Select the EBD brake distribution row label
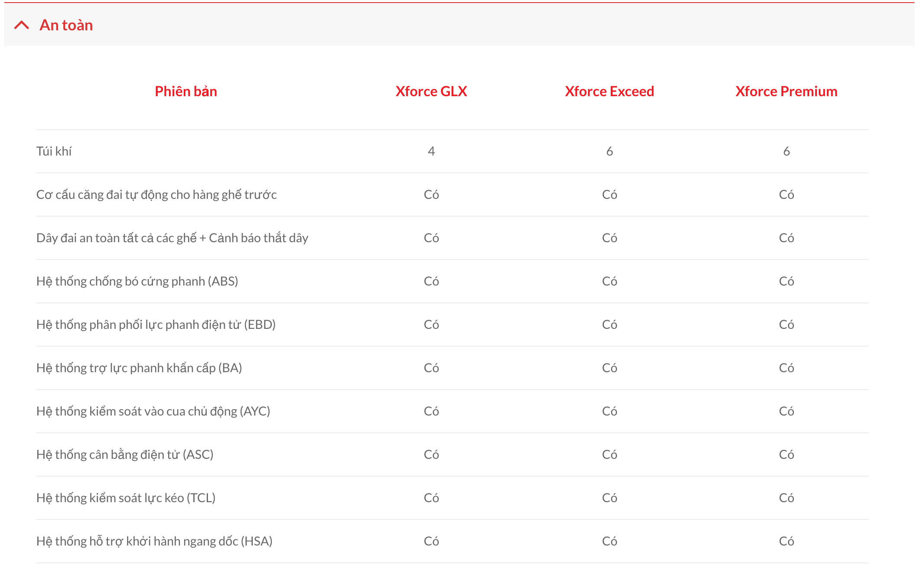Viewport: 924px width, 565px height. point(156,325)
